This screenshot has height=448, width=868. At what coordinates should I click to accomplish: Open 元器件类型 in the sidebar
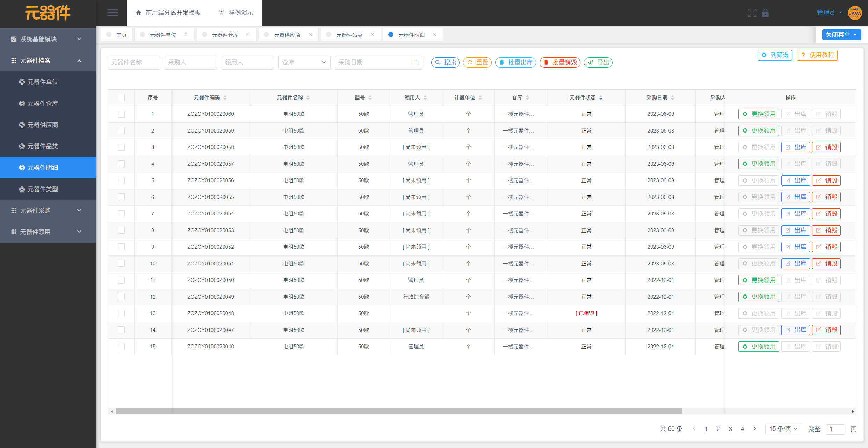tap(43, 189)
